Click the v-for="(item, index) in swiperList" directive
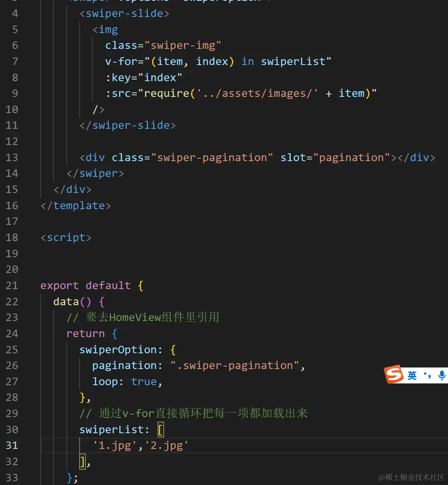The height and width of the screenshot is (485, 448). pos(218,62)
